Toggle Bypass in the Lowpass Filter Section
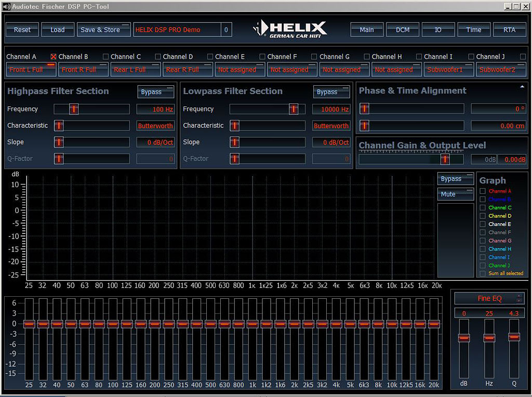The height and width of the screenshot is (397, 532). coord(331,92)
